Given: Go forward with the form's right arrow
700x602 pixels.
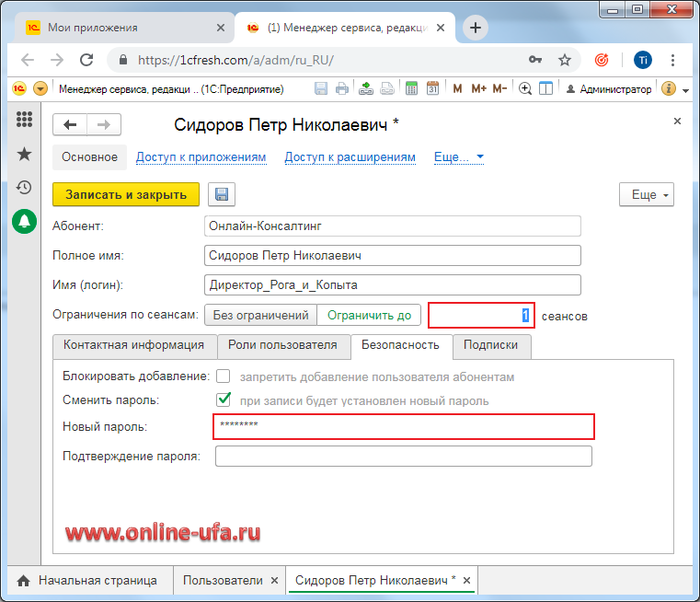Looking at the screenshot, I should pyautogui.click(x=104, y=124).
